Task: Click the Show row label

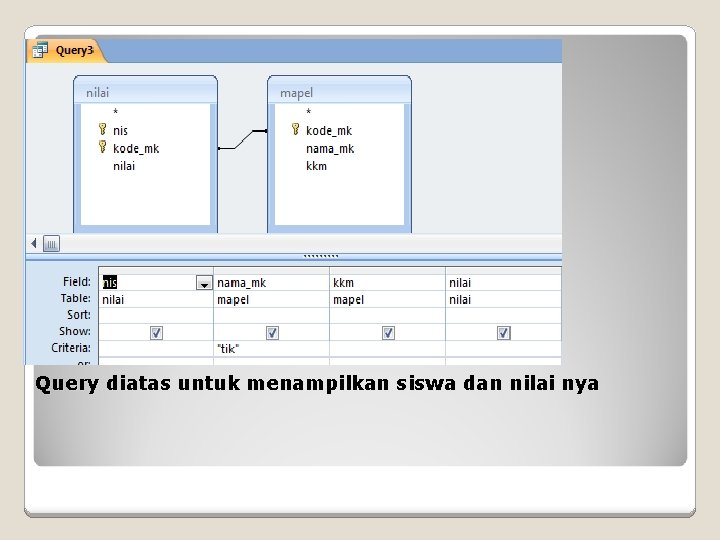Action: tap(75, 331)
